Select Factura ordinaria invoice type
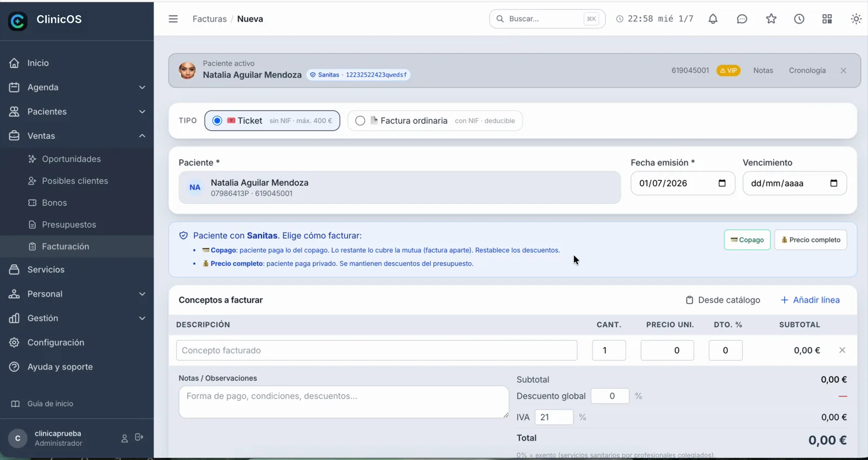This screenshot has height=460, width=868. point(435,120)
